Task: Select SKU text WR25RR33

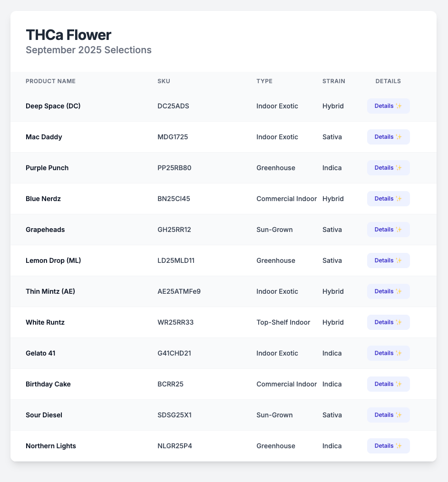Action: pos(175,322)
